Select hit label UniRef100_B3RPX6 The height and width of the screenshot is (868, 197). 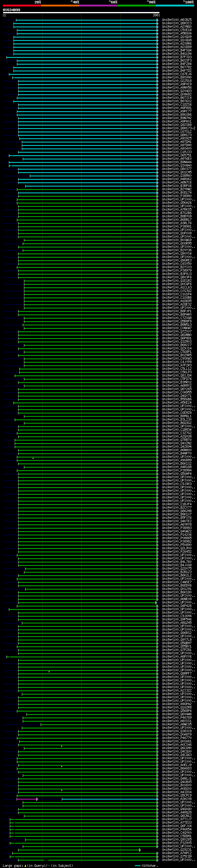(176, 186)
